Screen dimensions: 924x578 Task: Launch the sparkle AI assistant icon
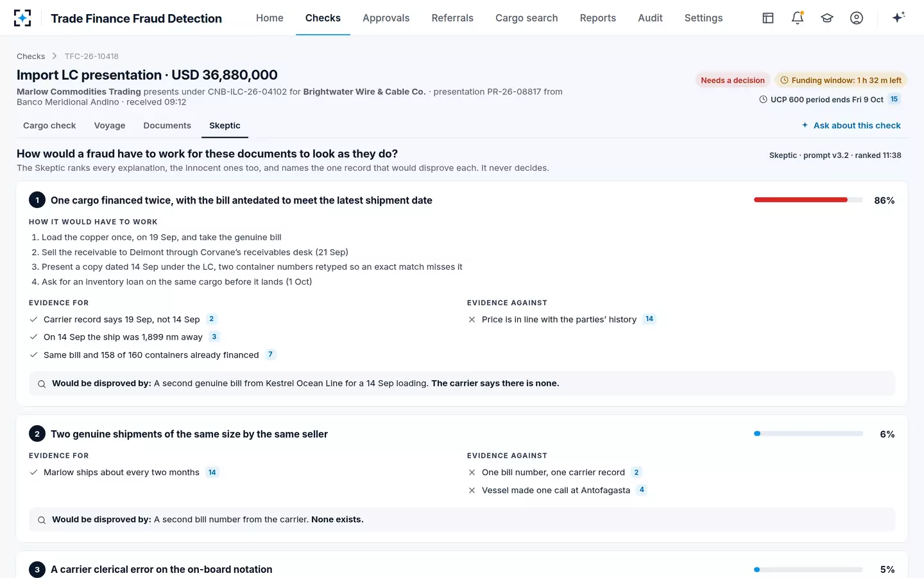tap(898, 17)
